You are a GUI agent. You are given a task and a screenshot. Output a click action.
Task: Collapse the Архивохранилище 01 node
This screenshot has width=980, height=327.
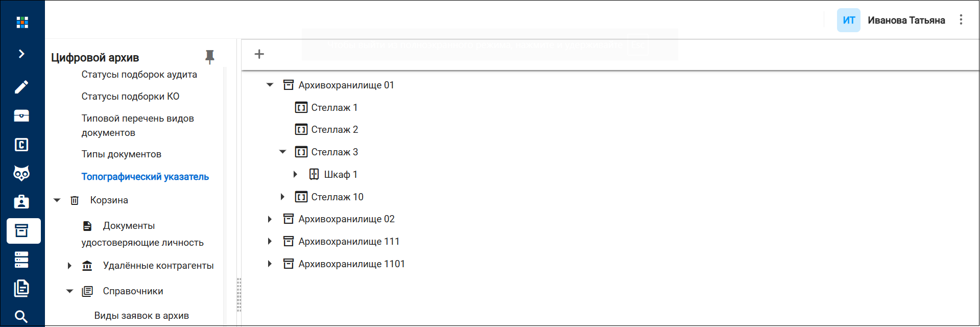point(270,85)
